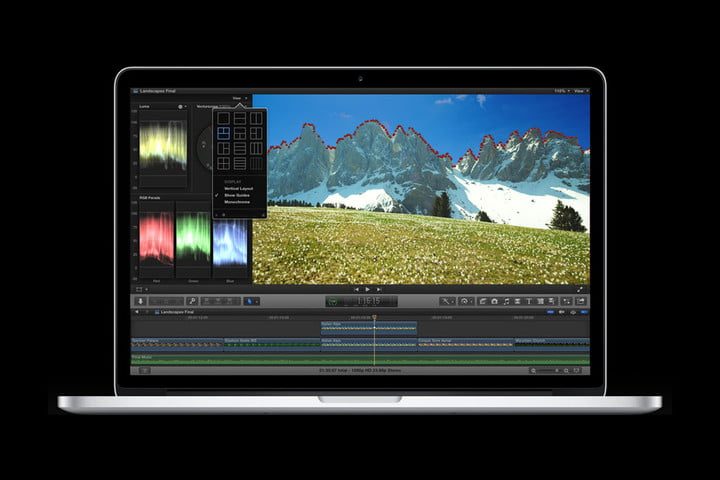Click the timeline zoom-out magnifier

click(x=533, y=370)
